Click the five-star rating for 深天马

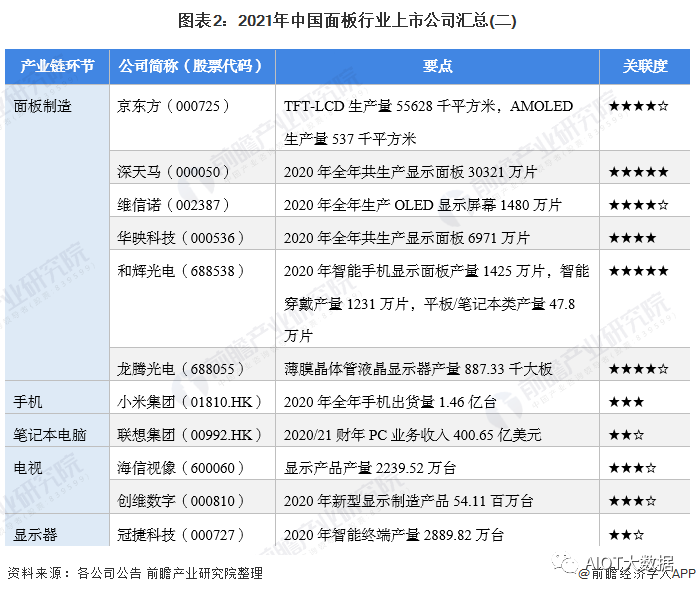(645, 172)
